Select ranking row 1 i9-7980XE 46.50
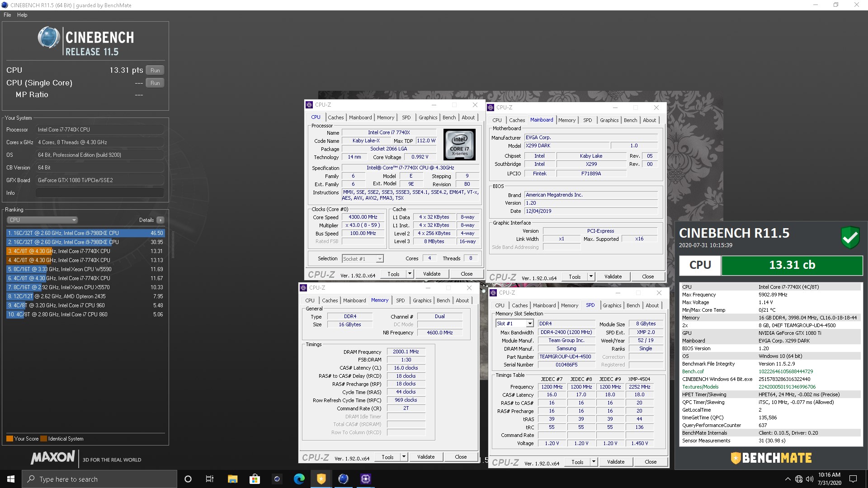 click(x=85, y=233)
